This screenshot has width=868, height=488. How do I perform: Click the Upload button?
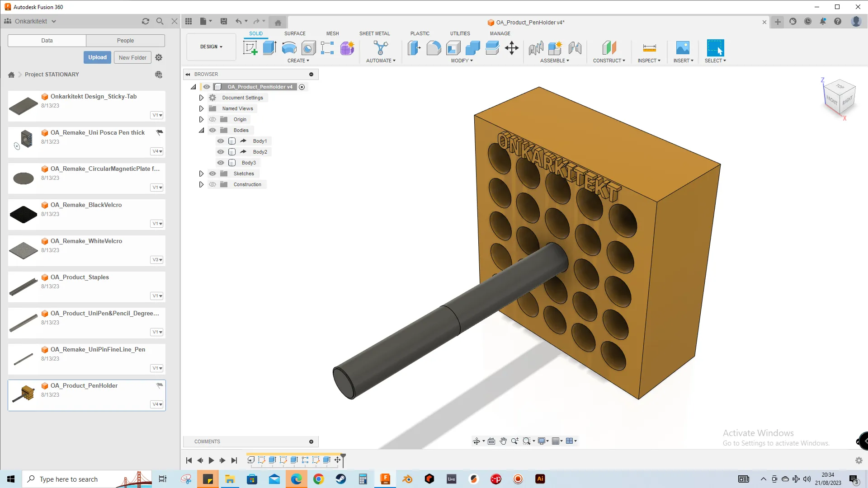pyautogui.click(x=97, y=57)
